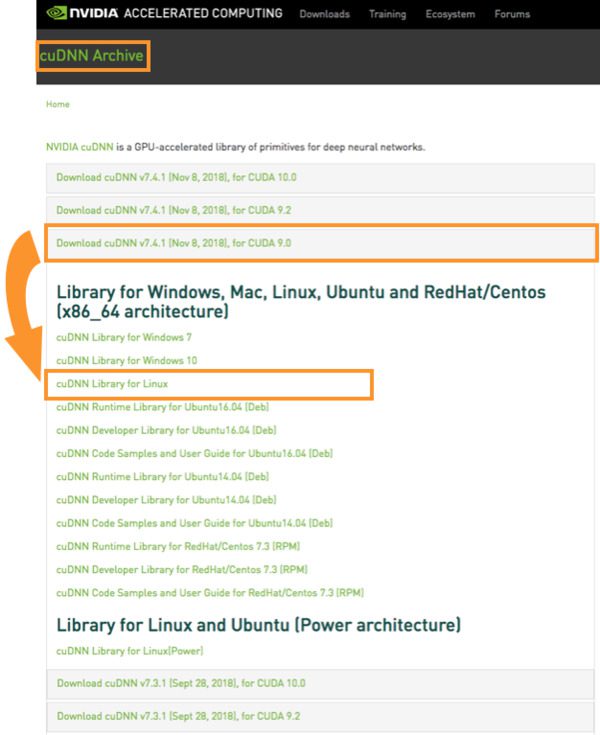The height and width of the screenshot is (735, 600).
Task: Open the NVIDIA cuDNN intro link
Action: [80, 147]
